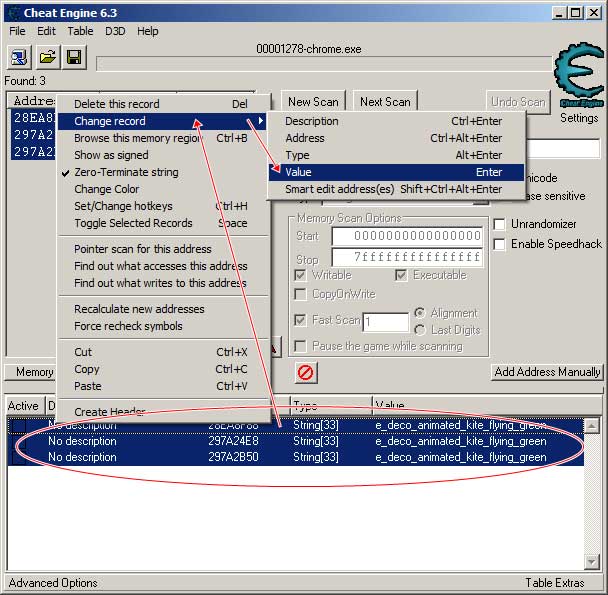Viewport: 608px width, 595px height.
Task: Choose Toggle Selected Records
Action: click(163, 223)
